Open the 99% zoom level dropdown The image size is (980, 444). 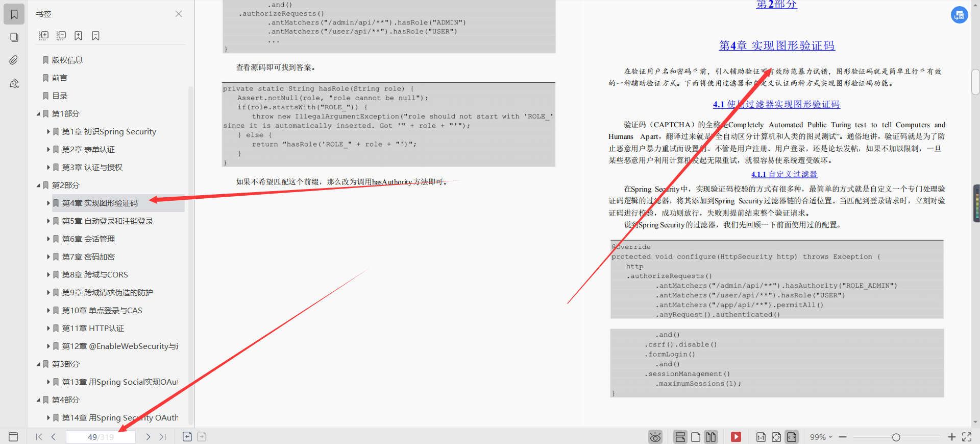tap(821, 437)
